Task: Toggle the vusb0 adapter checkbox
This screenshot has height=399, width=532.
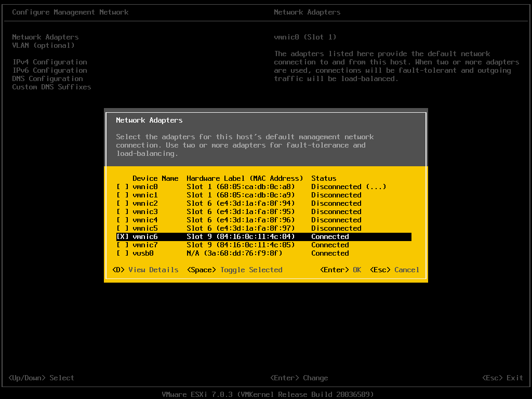Action: point(123,253)
